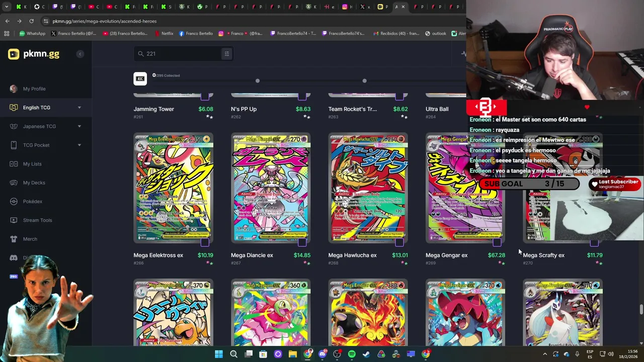
Task: Click the Pokédex sidebar icon
Action: click(x=14, y=202)
